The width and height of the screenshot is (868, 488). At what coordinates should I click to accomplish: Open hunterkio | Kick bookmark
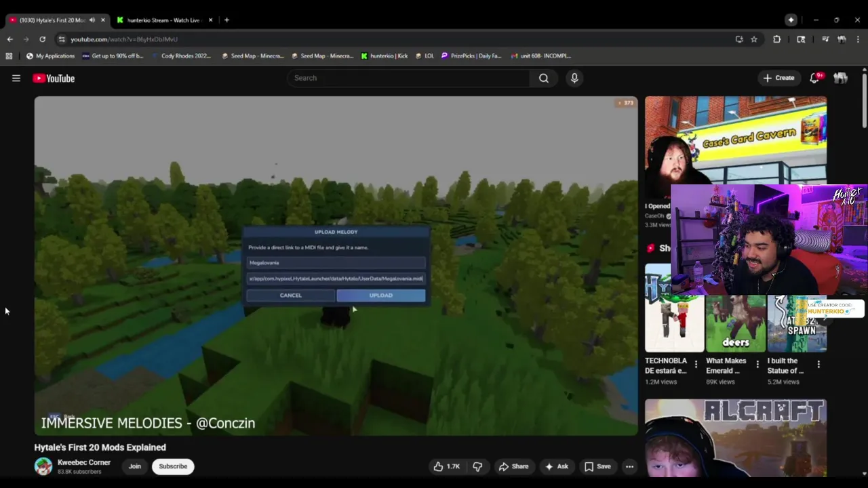click(x=384, y=56)
